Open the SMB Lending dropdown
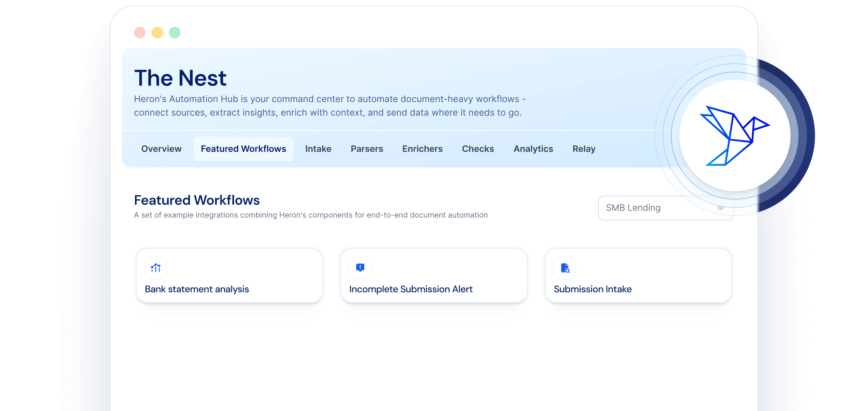868x411 pixels. pos(666,208)
